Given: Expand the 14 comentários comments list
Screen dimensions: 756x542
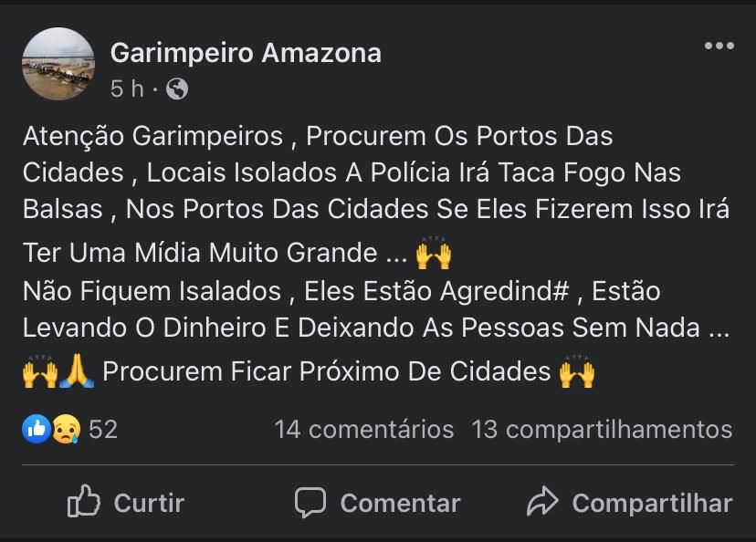Looking at the screenshot, I should click(x=363, y=429).
